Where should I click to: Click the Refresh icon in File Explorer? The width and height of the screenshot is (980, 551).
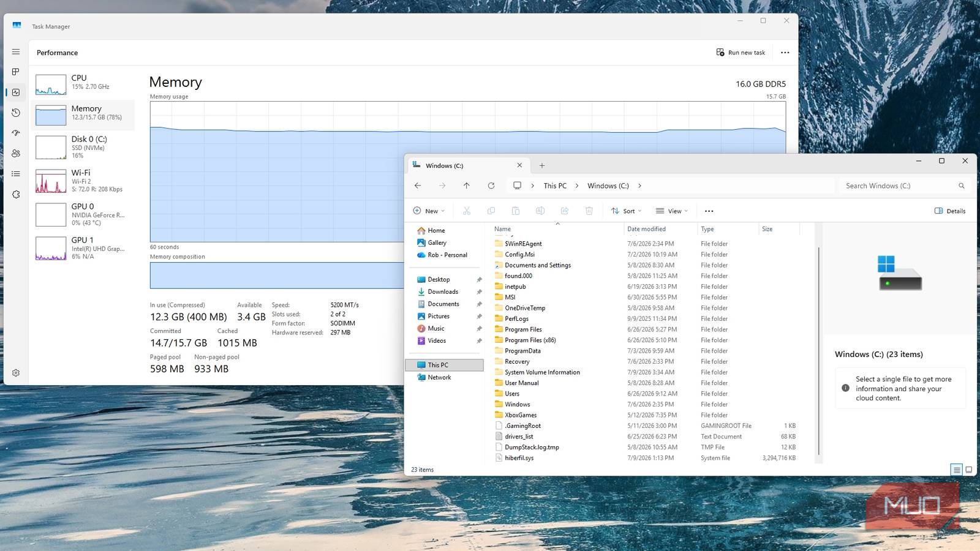point(491,186)
